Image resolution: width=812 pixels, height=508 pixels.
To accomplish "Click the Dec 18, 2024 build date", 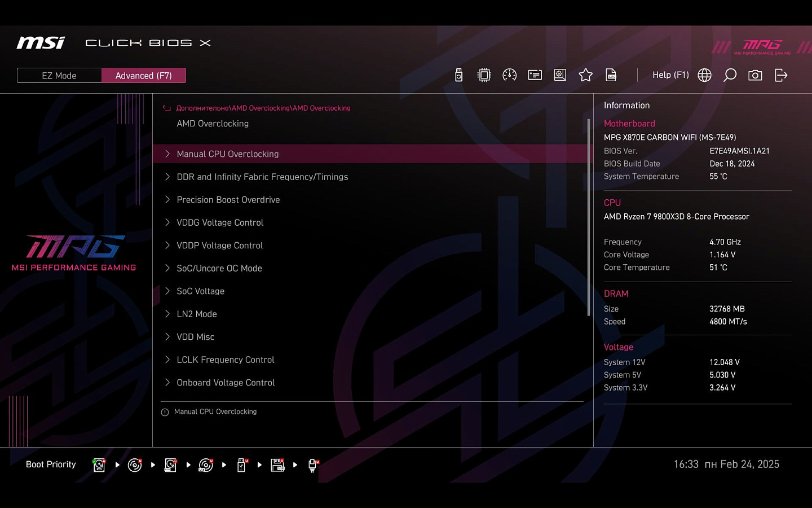I will (732, 164).
